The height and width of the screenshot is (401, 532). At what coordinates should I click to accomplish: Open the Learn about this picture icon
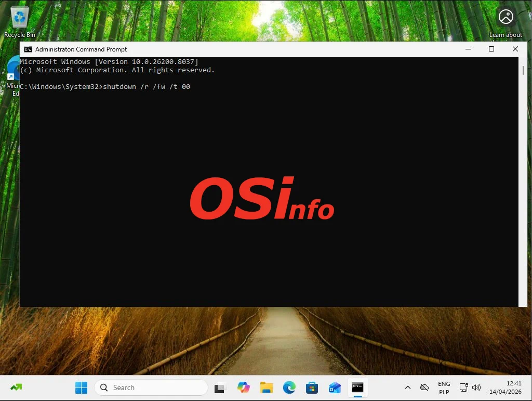click(506, 17)
